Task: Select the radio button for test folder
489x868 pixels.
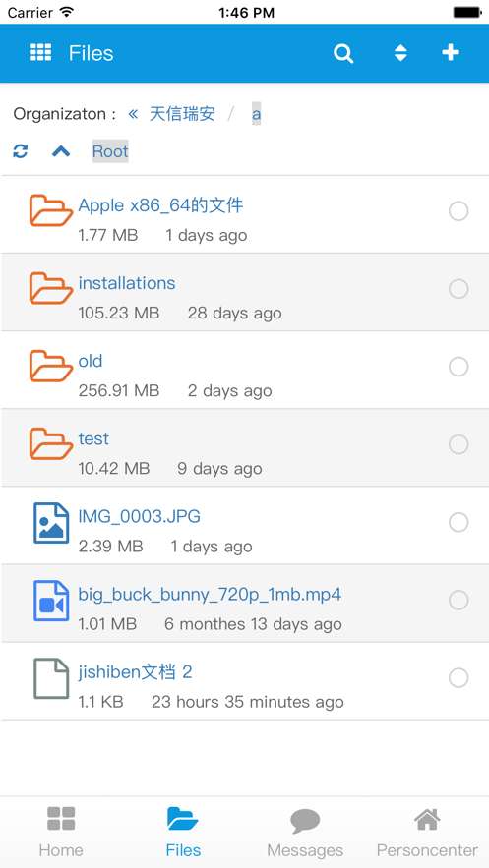Action: click(458, 444)
